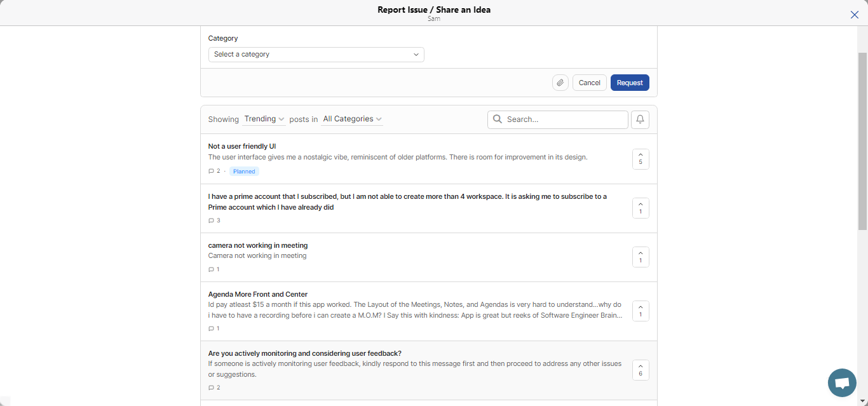Image resolution: width=868 pixels, height=406 pixels.
Task: Open 'Agenda More Front and Center' post
Action: (x=258, y=294)
